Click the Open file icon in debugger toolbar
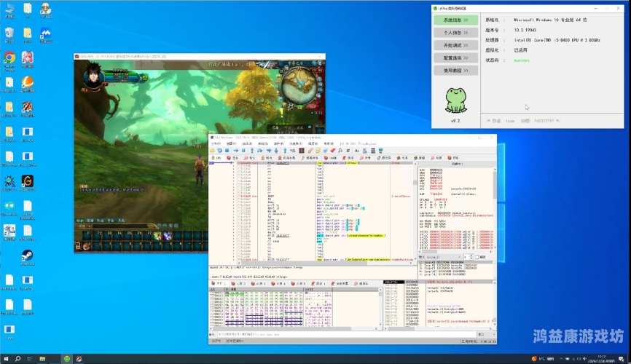The image size is (631, 364). (213, 151)
